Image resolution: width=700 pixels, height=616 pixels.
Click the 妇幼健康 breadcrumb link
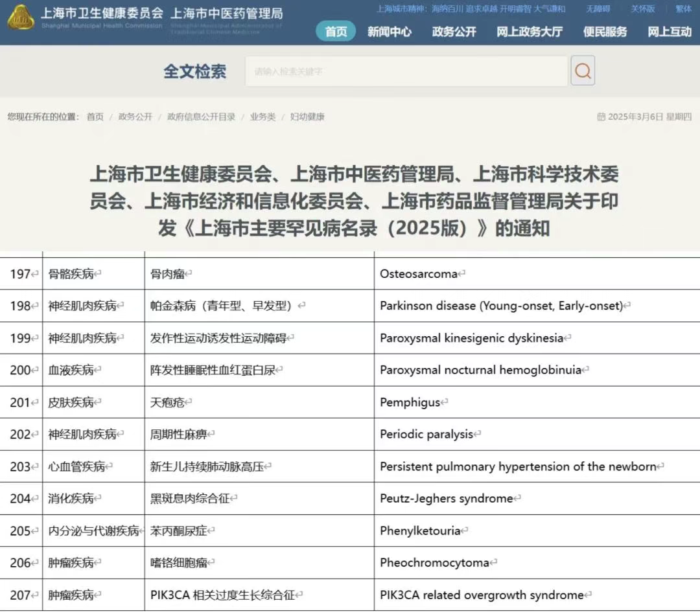click(307, 117)
